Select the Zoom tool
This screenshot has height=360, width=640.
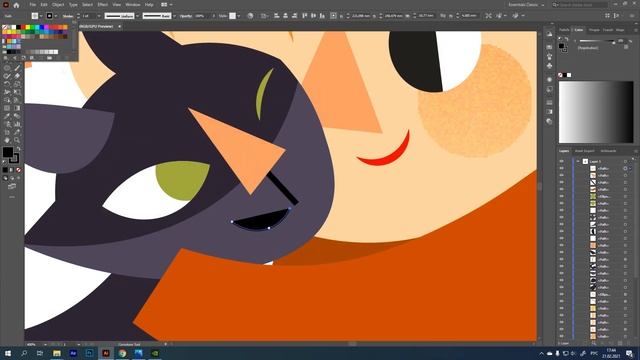pos(17,140)
